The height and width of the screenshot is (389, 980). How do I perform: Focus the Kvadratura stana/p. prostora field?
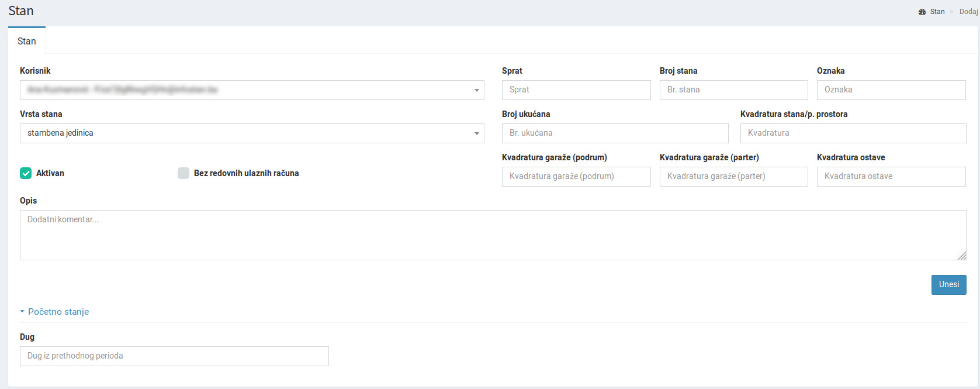(853, 133)
